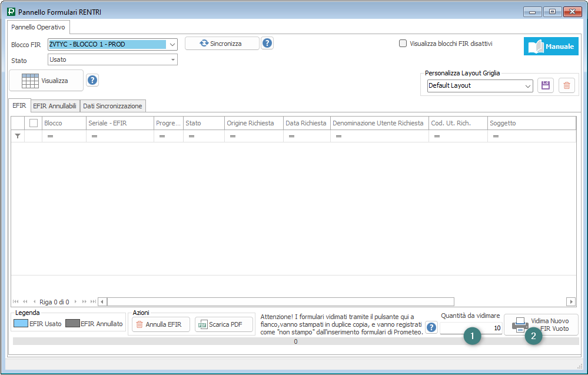This screenshot has width=588, height=375.
Task: Open the Manuale book button
Action: click(x=551, y=47)
